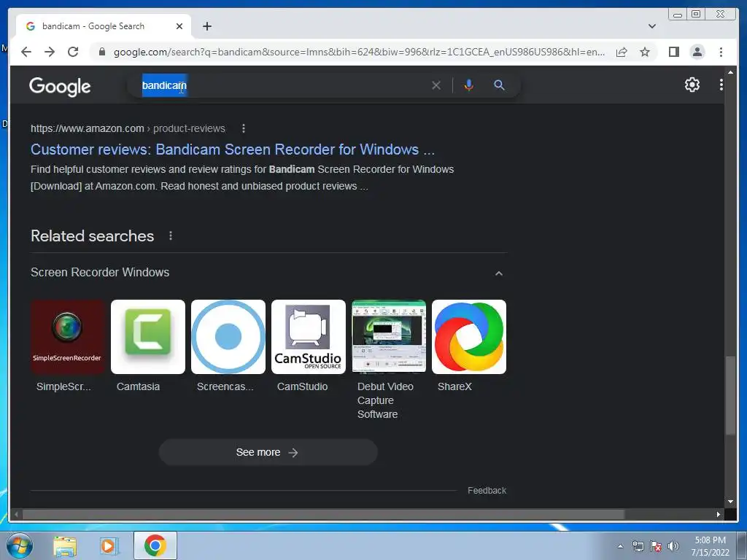Click the Chrome taskbar button
Screen dimensions: 747x560
pyautogui.click(x=155, y=545)
